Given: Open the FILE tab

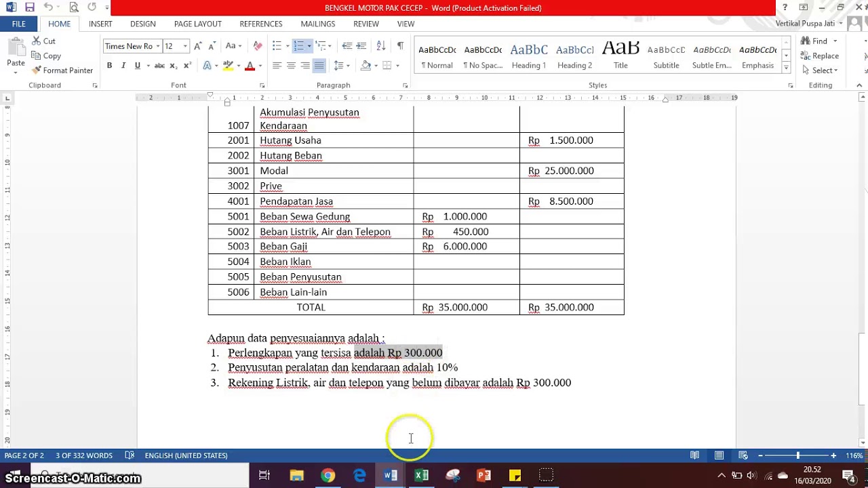Looking at the screenshot, I should pyautogui.click(x=18, y=24).
